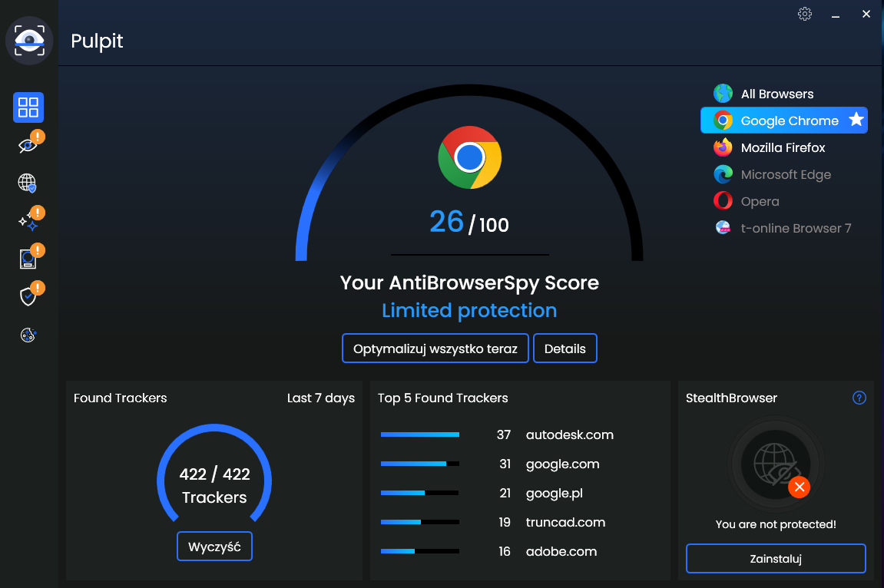Open settings gear in title bar

click(805, 14)
